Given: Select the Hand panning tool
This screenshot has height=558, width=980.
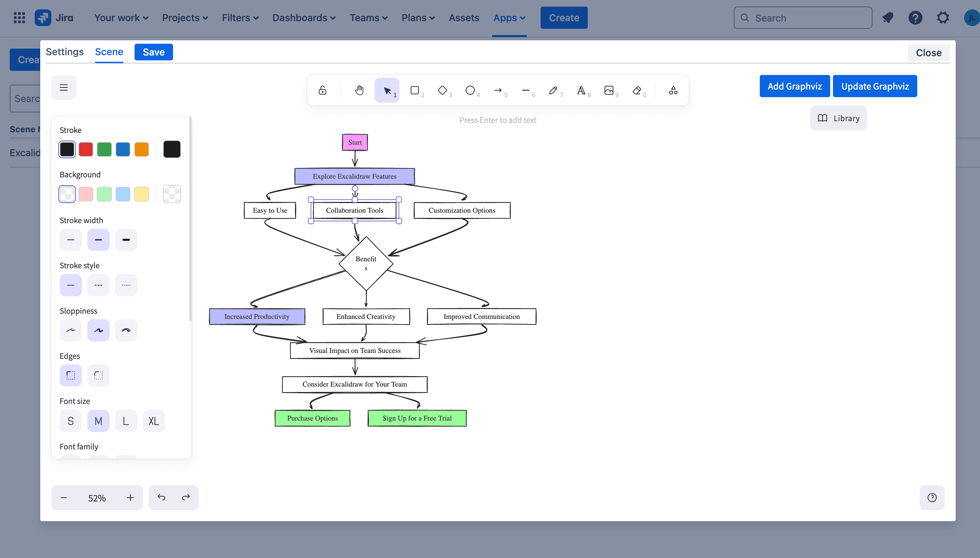Looking at the screenshot, I should click(359, 91).
